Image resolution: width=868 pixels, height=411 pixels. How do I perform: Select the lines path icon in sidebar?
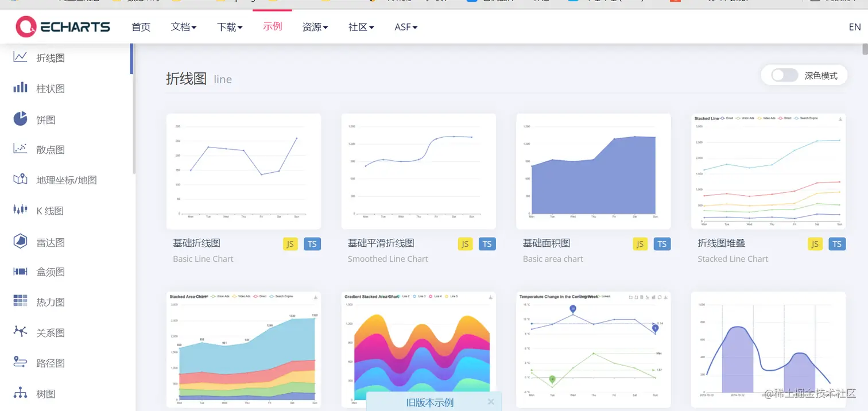20,362
